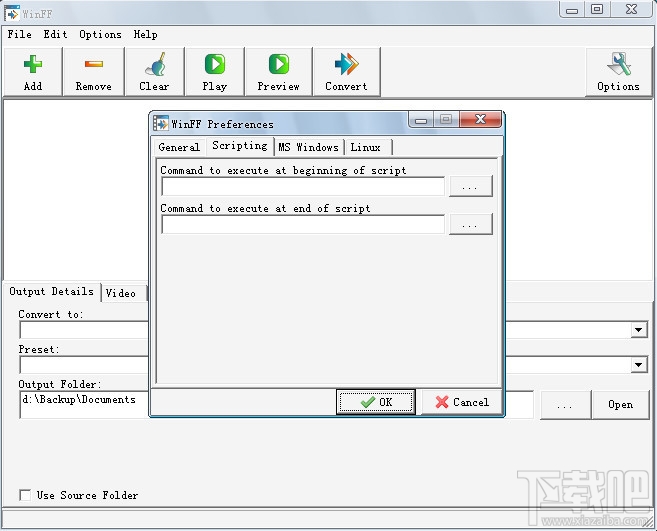Expand the Convert to dropdown arrow
This screenshot has width=657, height=531.
[638, 330]
